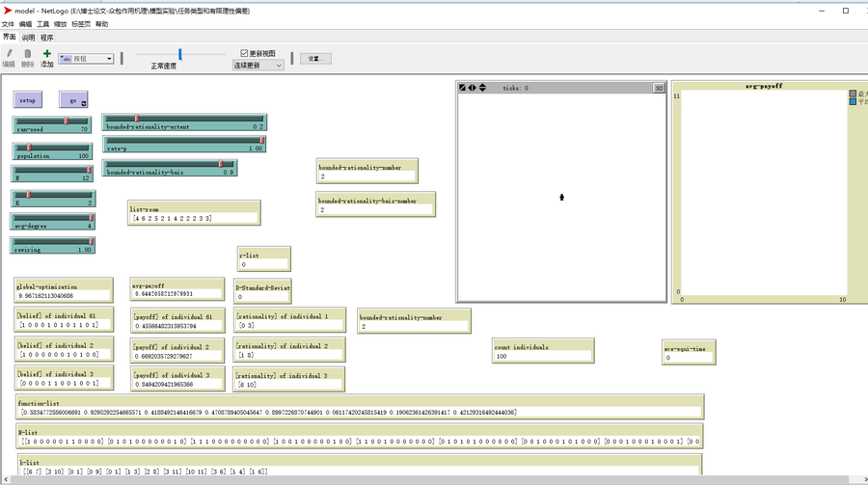Open the 工具 Tools menu
The width and height of the screenshot is (868, 485).
43,23
